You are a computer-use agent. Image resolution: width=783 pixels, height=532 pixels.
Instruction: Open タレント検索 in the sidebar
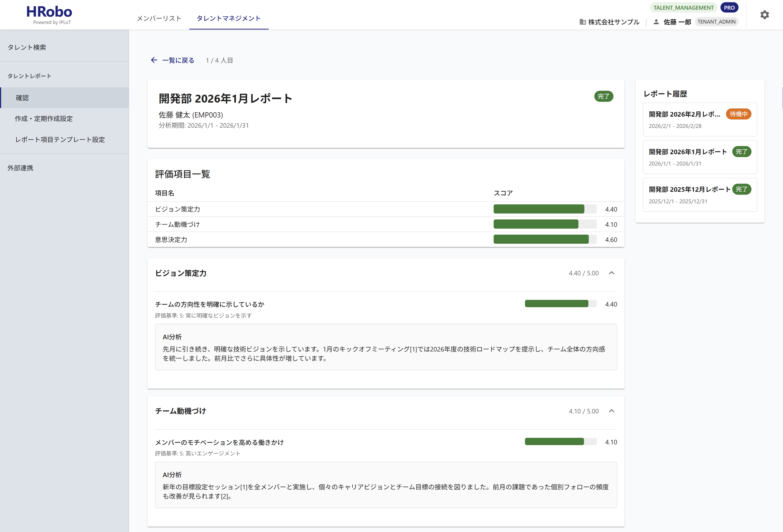coord(64,47)
